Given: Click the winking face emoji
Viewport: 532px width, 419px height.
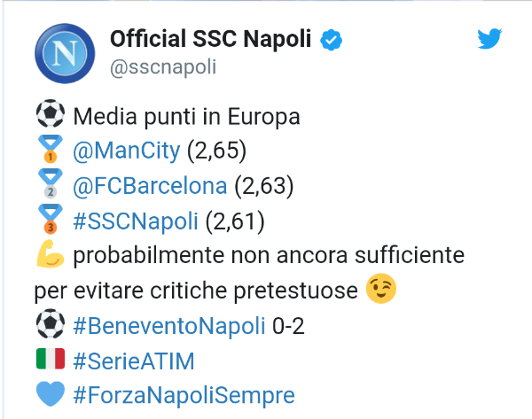Looking at the screenshot, I should point(381,290).
